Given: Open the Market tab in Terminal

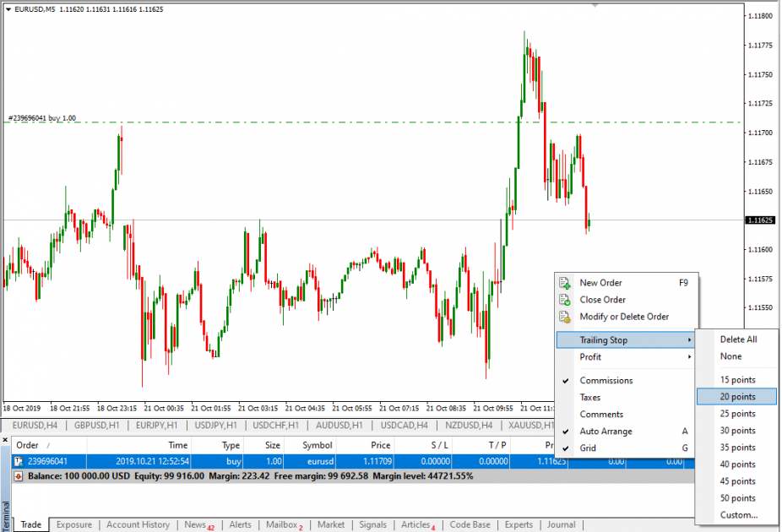Looking at the screenshot, I should (x=331, y=525).
